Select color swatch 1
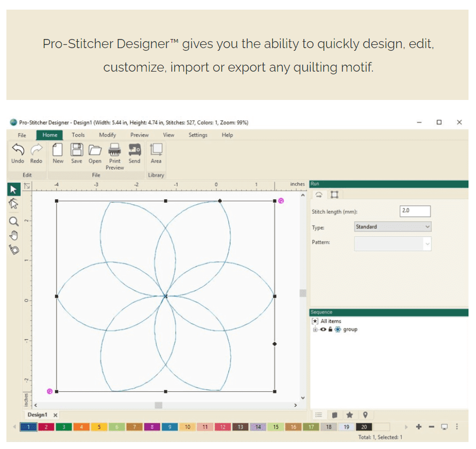The image size is (476, 449). (28, 427)
